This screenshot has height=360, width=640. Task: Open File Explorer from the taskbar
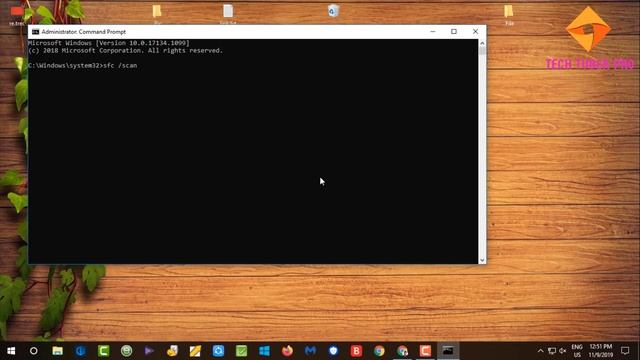click(57, 351)
